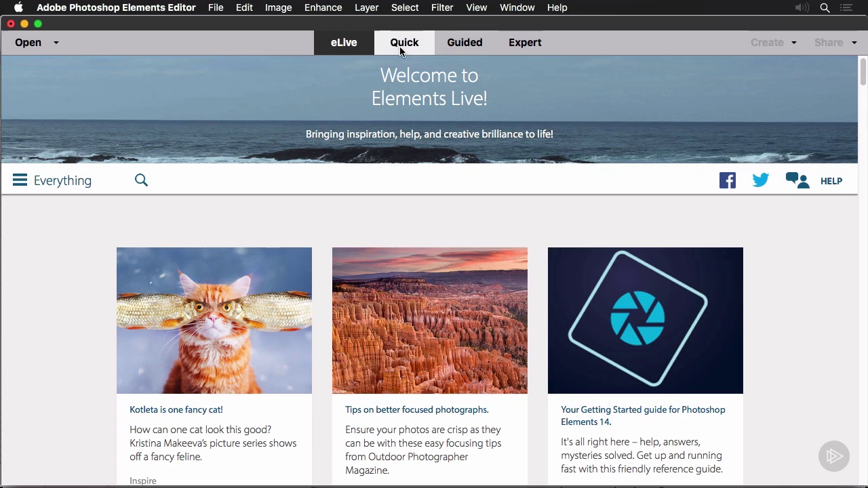This screenshot has width=868, height=488.
Task: Click the 'Bringing inspiration, help' tagline text
Action: pyautogui.click(x=429, y=134)
